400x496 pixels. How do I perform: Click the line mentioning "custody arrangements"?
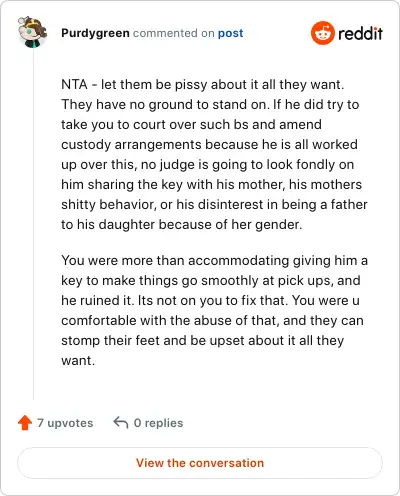(x=209, y=145)
